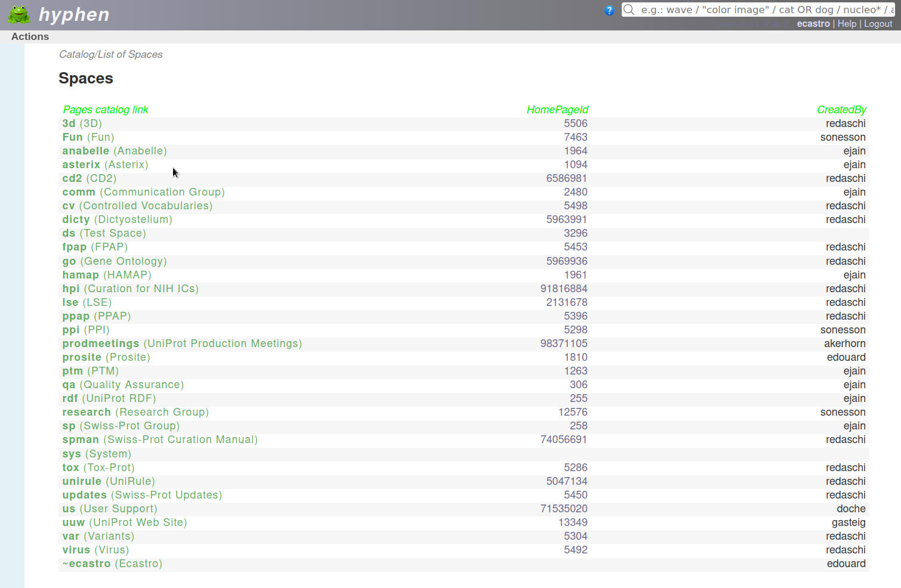The image size is (901, 588).
Task: Open the lse (LSE) space
Action: [x=87, y=302]
